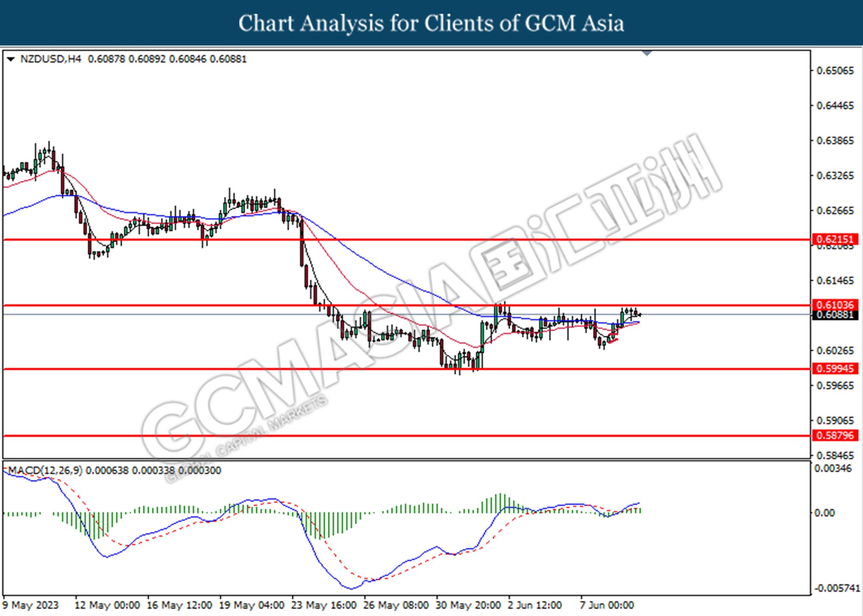
Task: Select the NZDUSD,H4 symbol label
Action: point(50,59)
